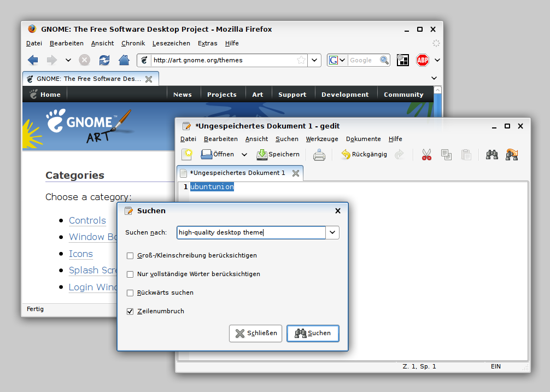This screenshot has width=550, height=392.
Task: Go to Firefox home page icon
Action: coord(124,60)
